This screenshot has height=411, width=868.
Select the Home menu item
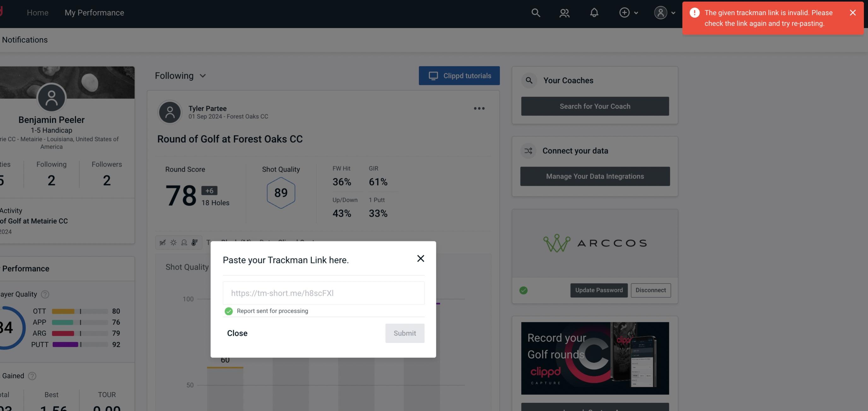click(38, 12)
